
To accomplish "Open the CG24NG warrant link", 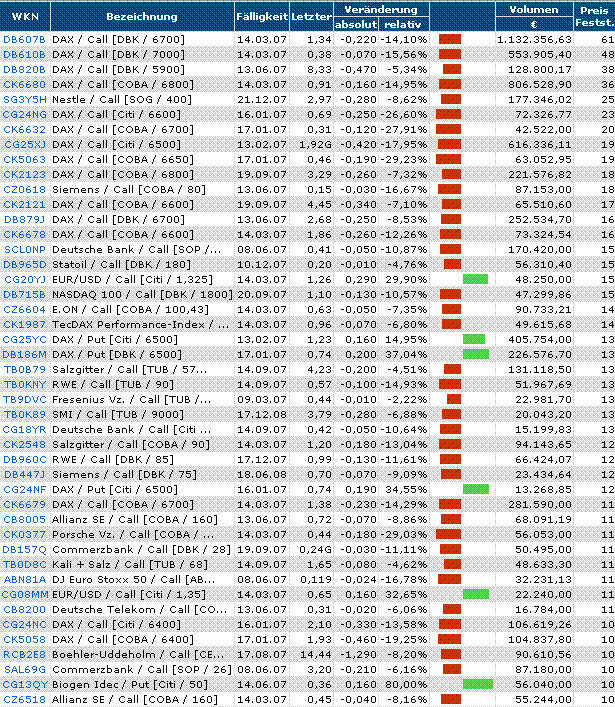I will coord(25,115).
